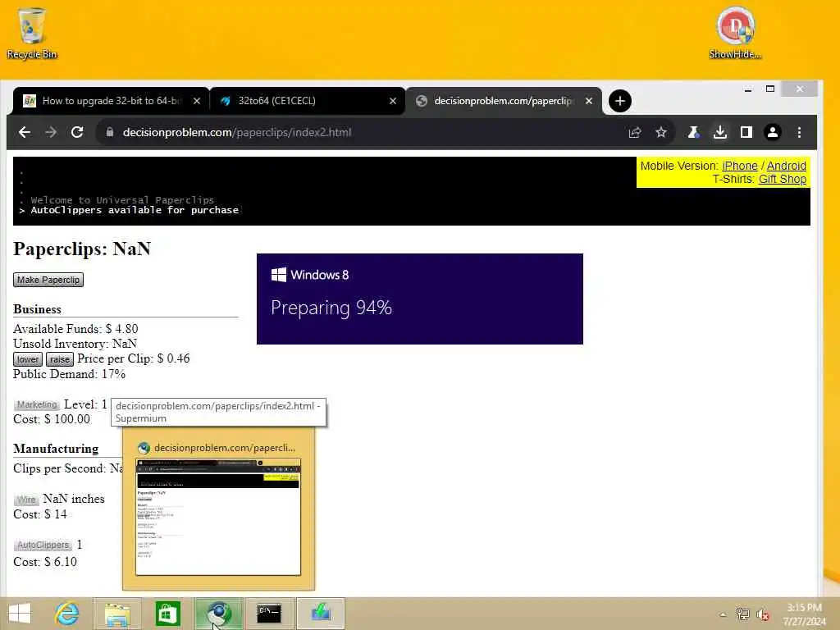Close the decisionproblem.com paperclips tab
Image resolution: width=840 pixels, height=630 pixels.
pyautogui.click(x=589, y=101)
